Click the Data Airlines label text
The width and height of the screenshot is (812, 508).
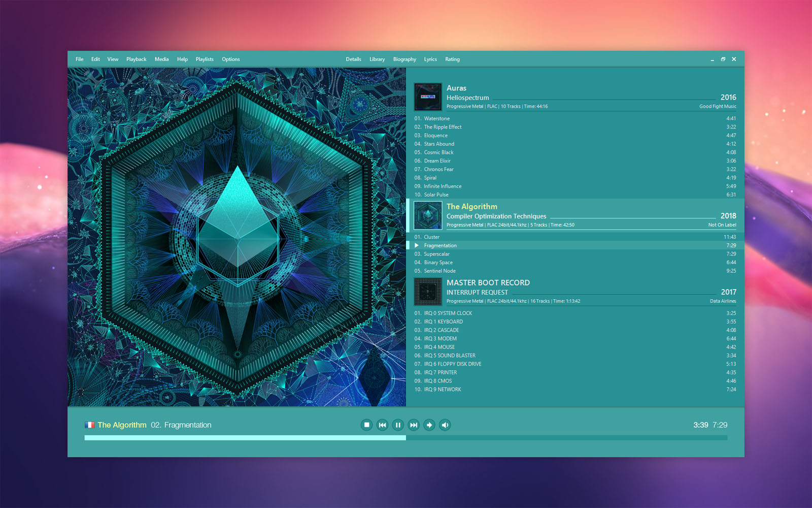[723, 301]
